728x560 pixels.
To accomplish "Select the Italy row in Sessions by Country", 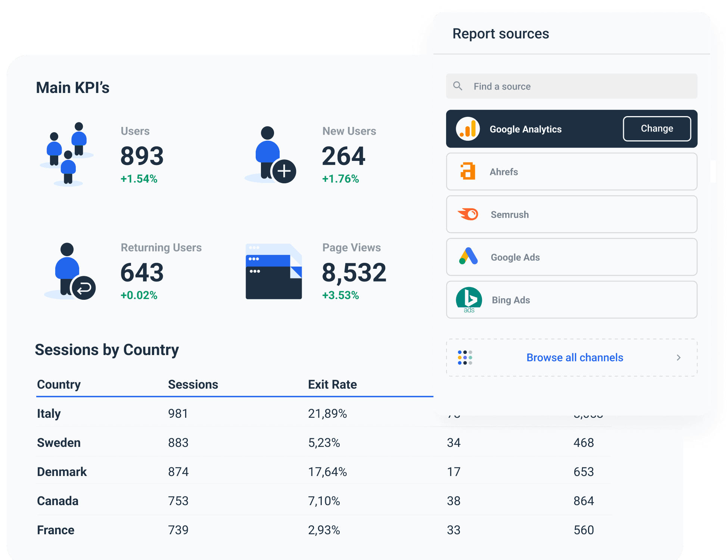I will point(49,413).
